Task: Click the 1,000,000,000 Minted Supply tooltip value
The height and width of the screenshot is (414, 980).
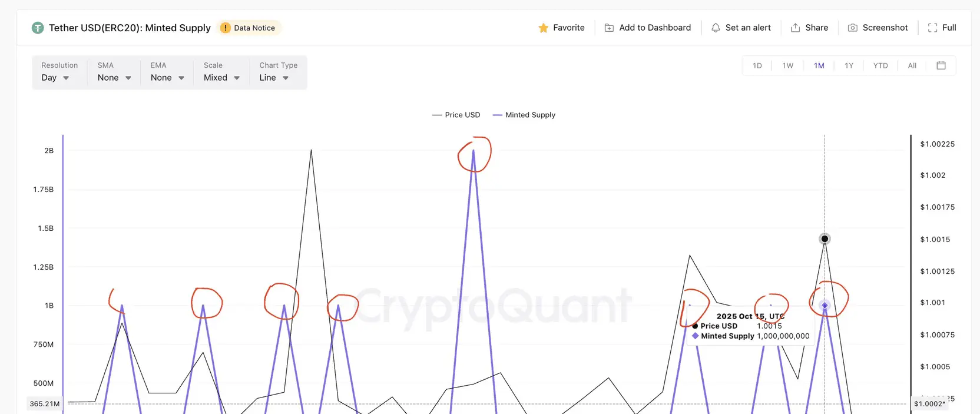Action: click(783, 336)
